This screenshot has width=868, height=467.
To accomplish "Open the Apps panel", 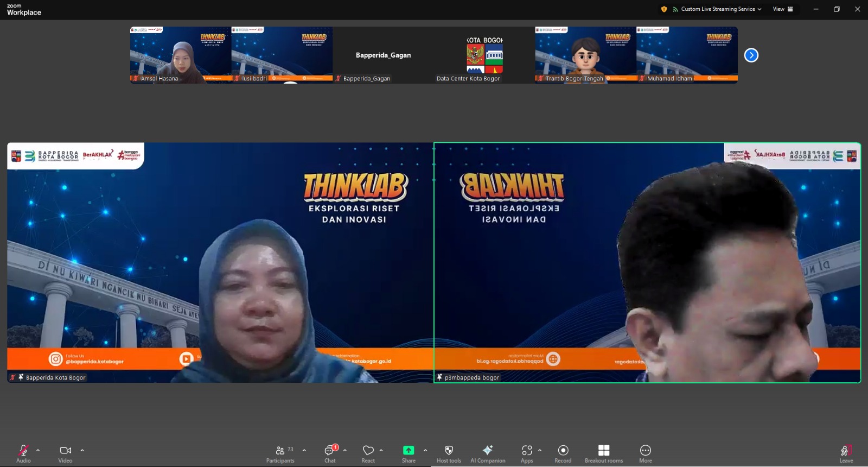I will point(527,453).
